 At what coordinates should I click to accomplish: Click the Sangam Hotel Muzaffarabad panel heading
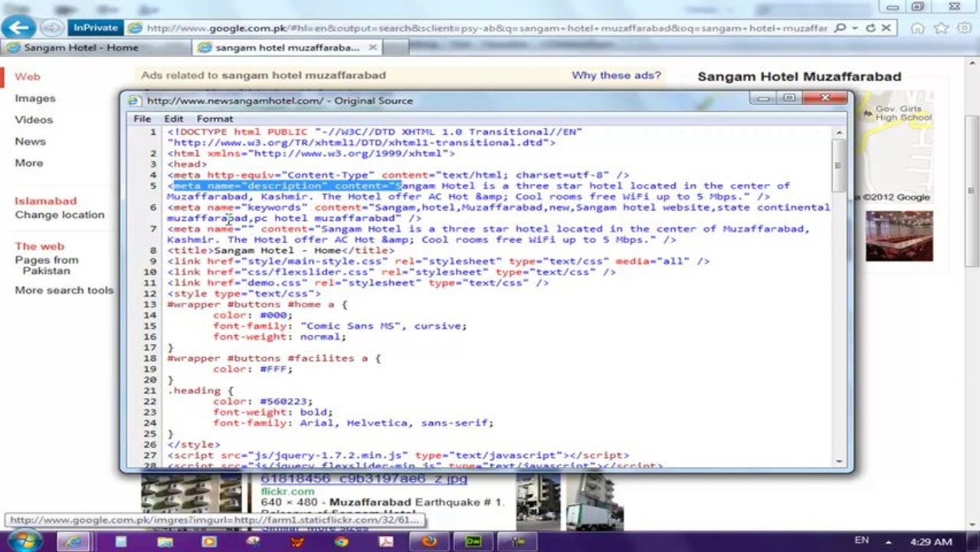tap(799, 77)
